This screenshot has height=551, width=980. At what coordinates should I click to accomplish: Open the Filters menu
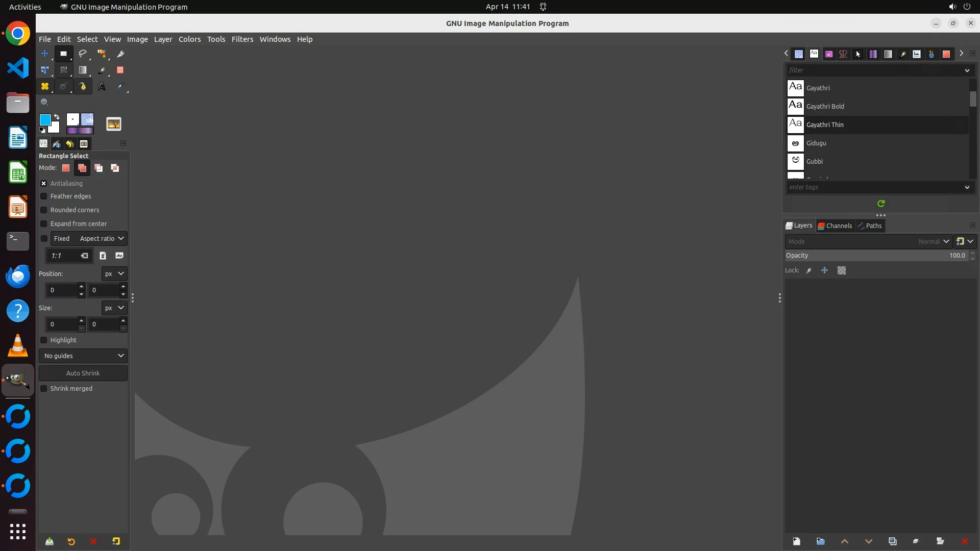pyautogui.click(x=242, y=39)
